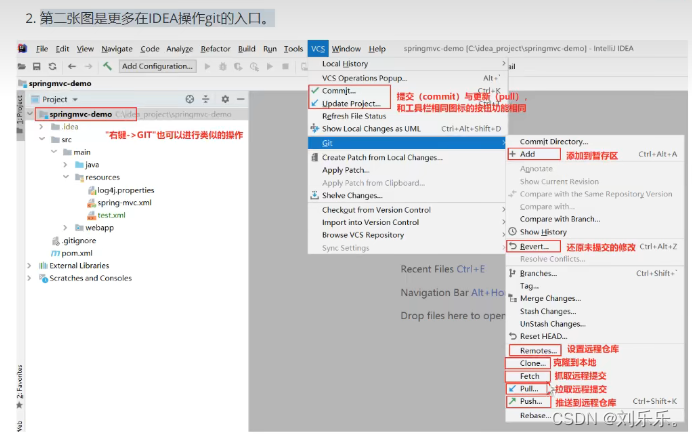Image resolution: width=692 pixels, height=437 pixels.
Task: Click the IntelliJ IDEA logo icon
Action: (x=23, y=49)
